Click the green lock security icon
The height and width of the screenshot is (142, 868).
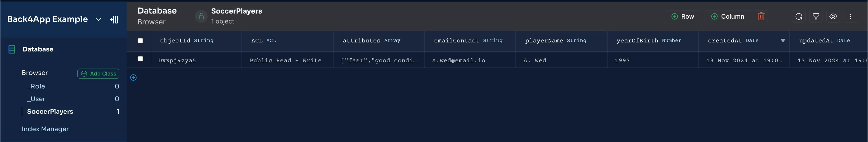pos(201,16)
